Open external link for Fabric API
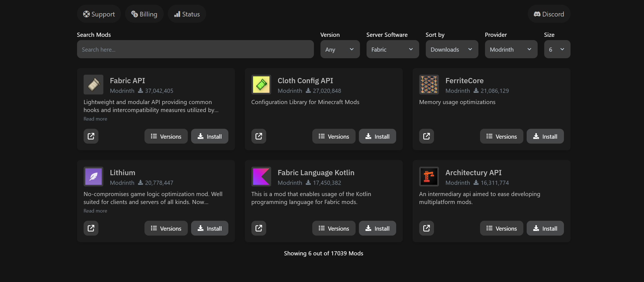This screenshot has width=644, height=282. (91, 136)
